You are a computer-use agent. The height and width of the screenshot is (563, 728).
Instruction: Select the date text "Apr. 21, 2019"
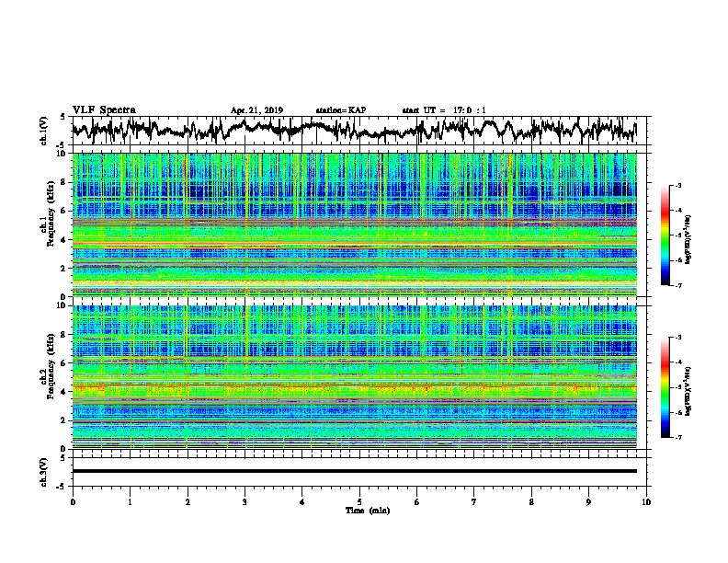256,110
